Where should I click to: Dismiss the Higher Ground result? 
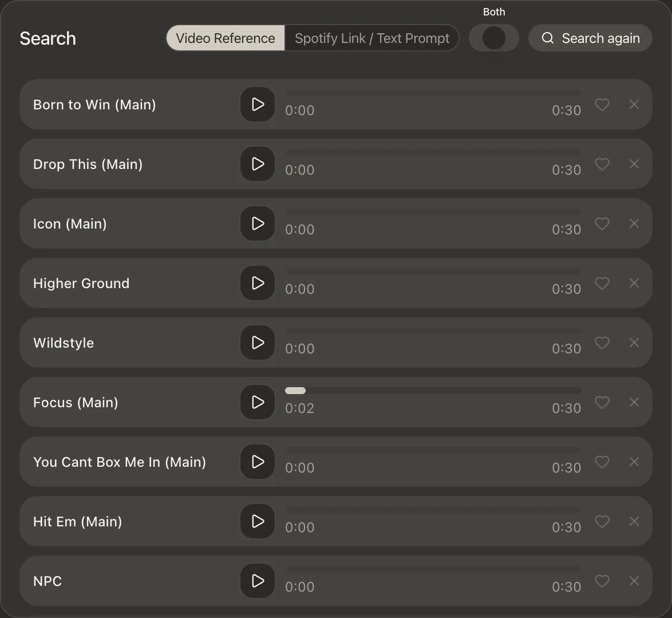634,283
